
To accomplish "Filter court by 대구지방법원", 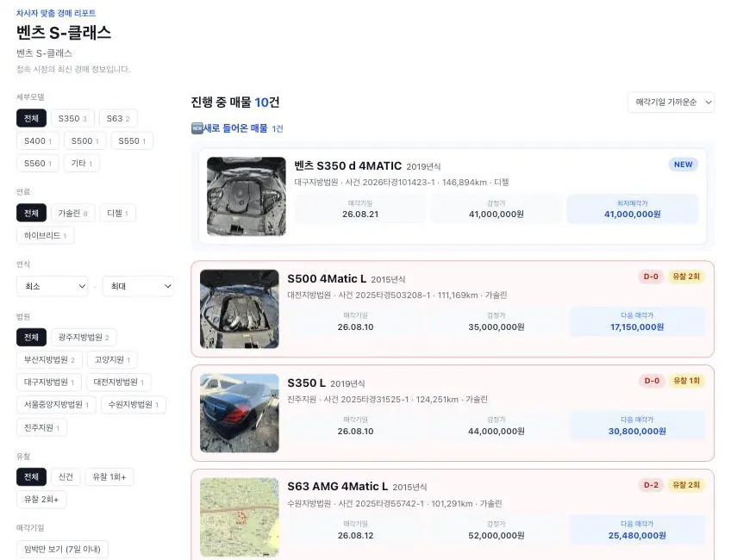I will 49,382.
